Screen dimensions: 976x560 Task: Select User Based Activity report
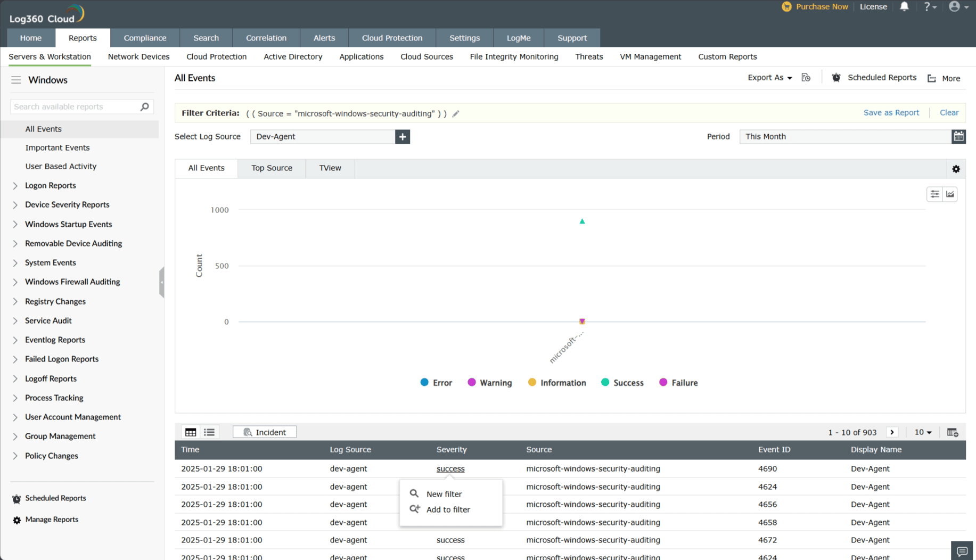coord(61,166)
